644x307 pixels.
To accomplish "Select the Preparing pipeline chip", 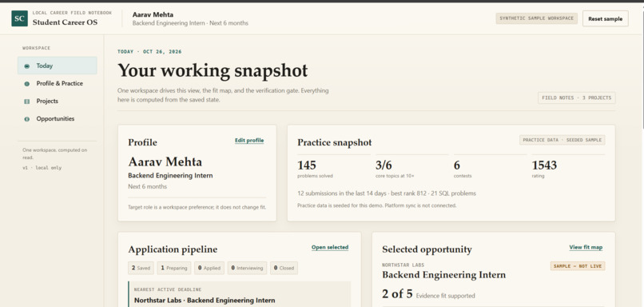I will pyautogui.click(x=173, y=268).
